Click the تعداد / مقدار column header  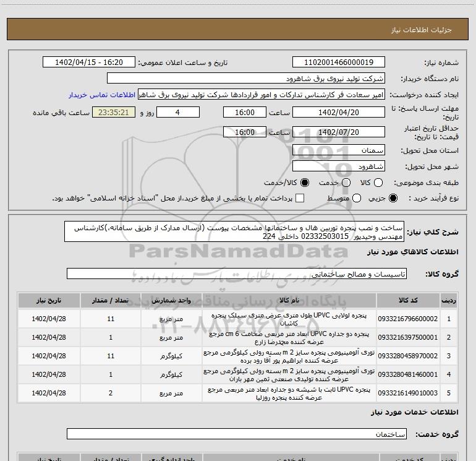coord(111,301)
